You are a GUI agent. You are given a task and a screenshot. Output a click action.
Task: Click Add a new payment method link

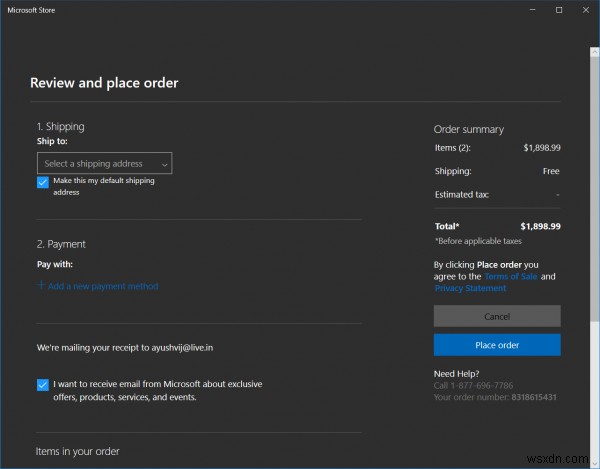[x=103, y=286]
